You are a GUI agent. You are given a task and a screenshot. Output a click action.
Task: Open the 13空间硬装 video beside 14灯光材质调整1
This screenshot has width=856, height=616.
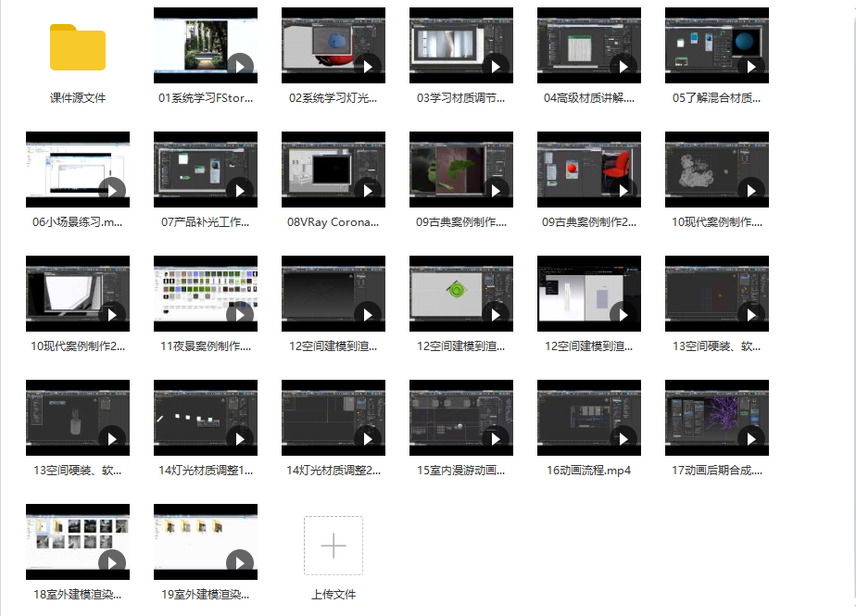click(78, 417)
